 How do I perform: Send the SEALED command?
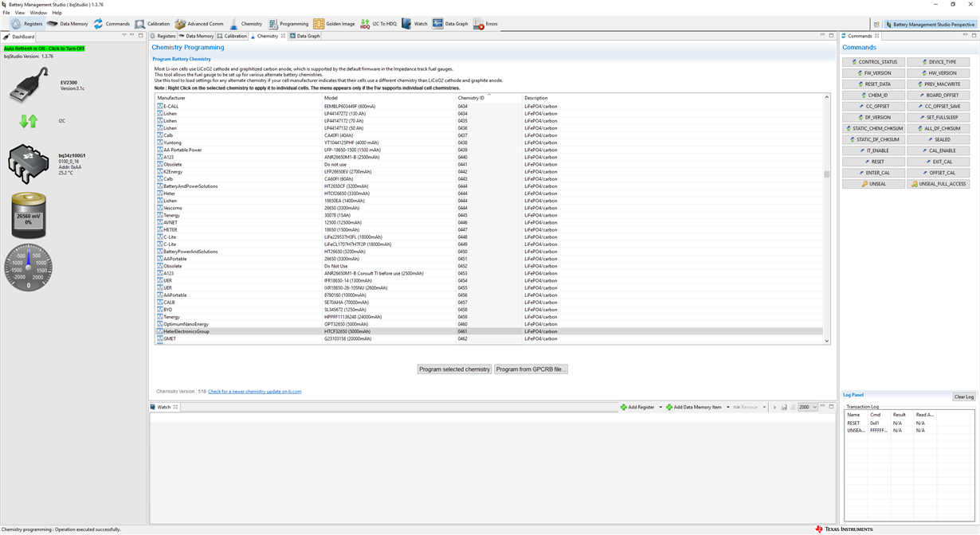939,139
